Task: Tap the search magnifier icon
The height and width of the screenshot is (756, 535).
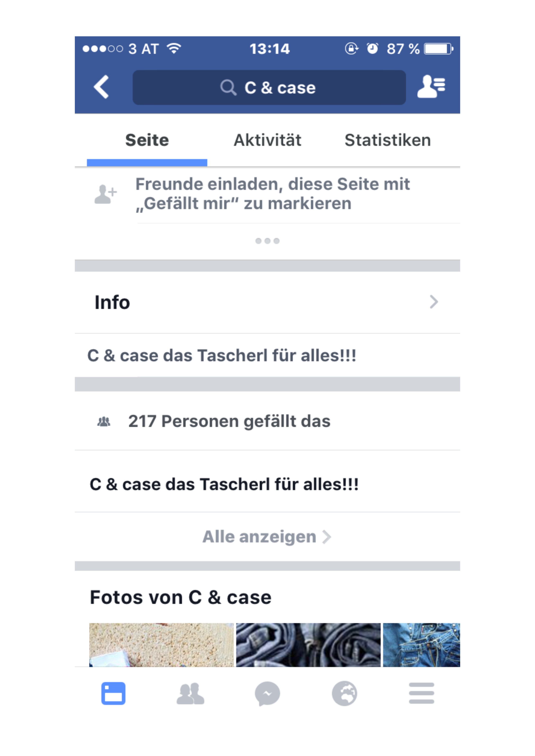Action: click(228, 88)
